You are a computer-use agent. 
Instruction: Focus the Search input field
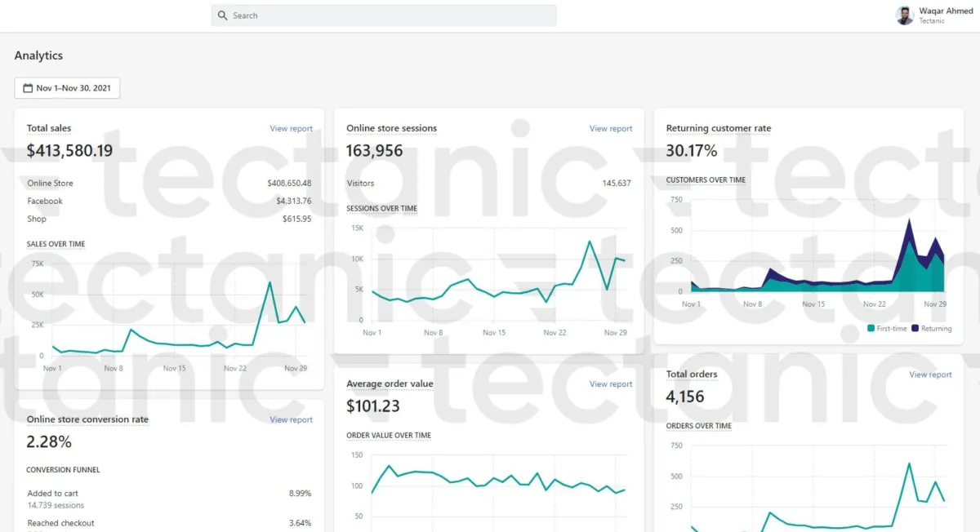point(384,16)
